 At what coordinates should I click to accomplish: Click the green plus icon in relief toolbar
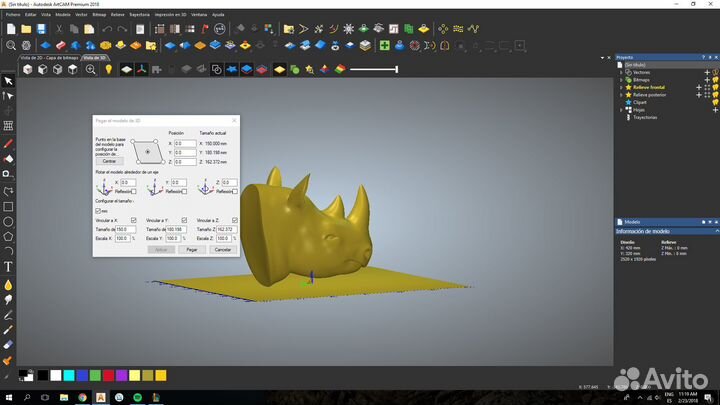click(384, 45)
